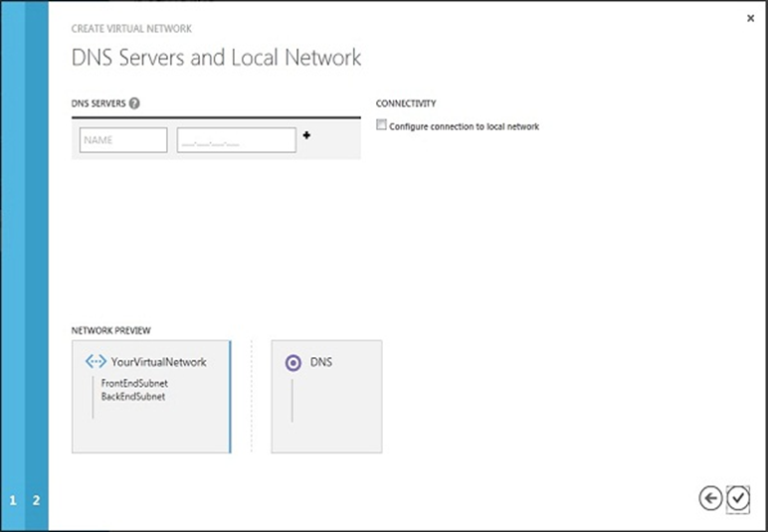This screenshot has width=768, height=532.
Task: Click the help icon beside DNS Servers
Action: coord(134,102)
